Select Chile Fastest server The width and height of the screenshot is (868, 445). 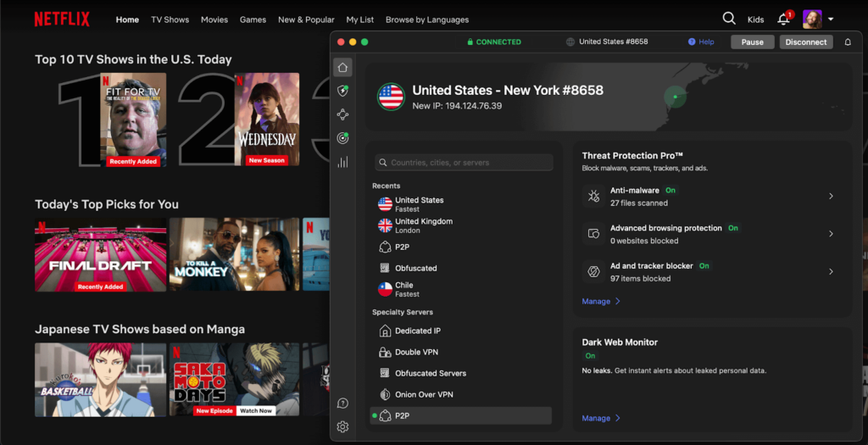pos(461,289)
